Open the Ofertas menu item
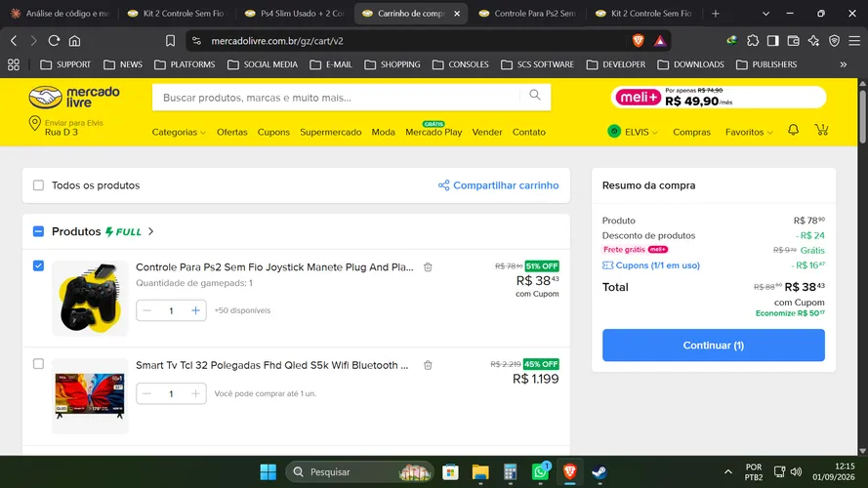This screenshot has height=488, width=868. coord(232,132)
